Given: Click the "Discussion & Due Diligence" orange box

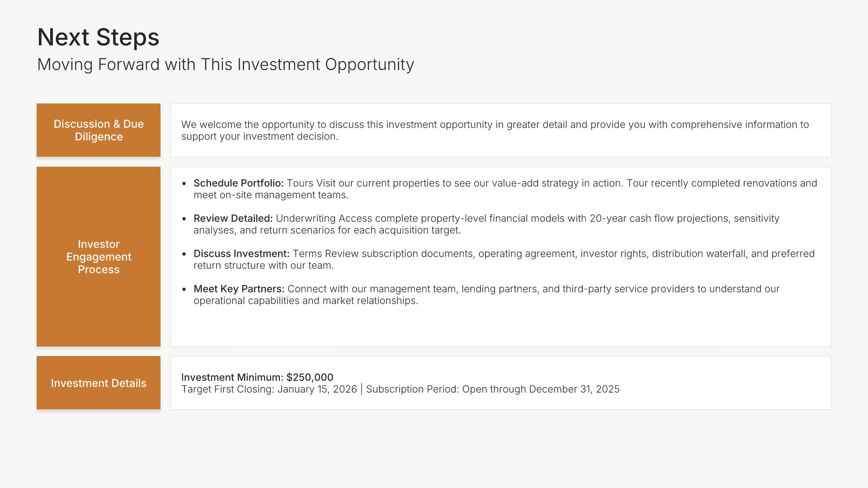Looking at the screenshot, I should pos(99,130).
